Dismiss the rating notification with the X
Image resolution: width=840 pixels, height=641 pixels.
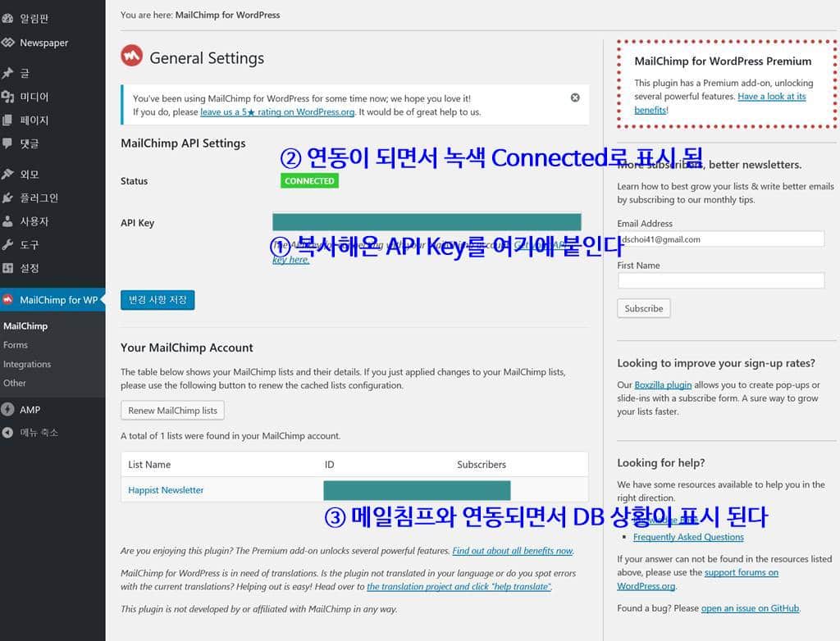[x=574, y=97]
